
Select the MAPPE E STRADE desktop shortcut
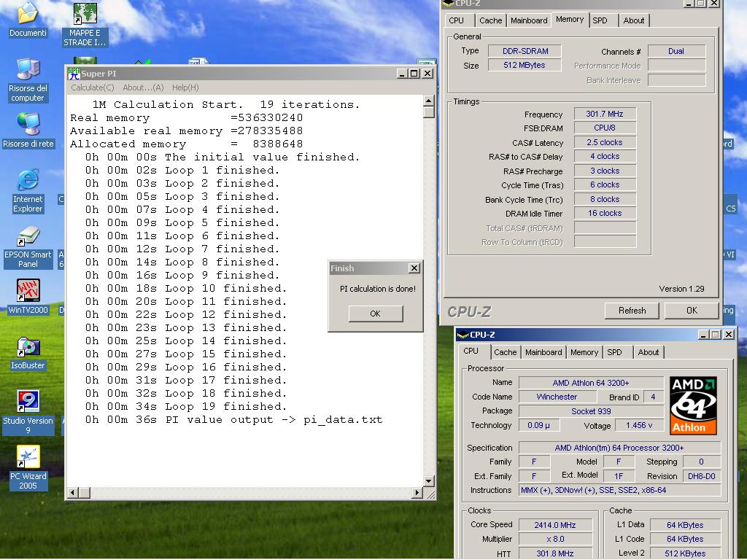[85, 24]
